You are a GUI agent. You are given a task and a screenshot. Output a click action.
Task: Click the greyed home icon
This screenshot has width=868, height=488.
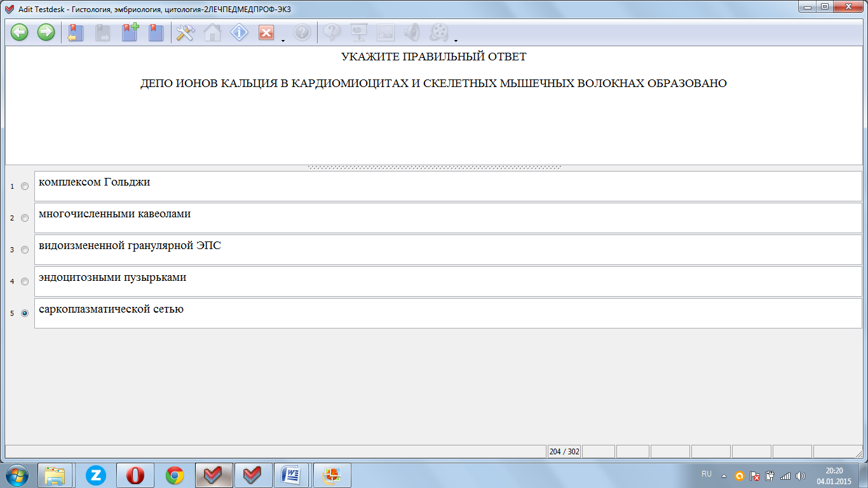click(x=212, y=33)
